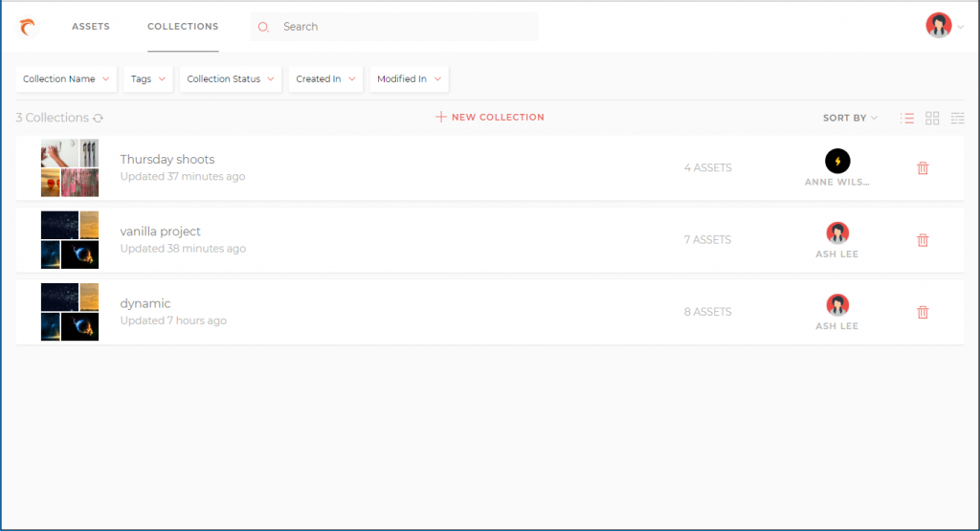Click the 4 ASSETS count

point(707,167)
